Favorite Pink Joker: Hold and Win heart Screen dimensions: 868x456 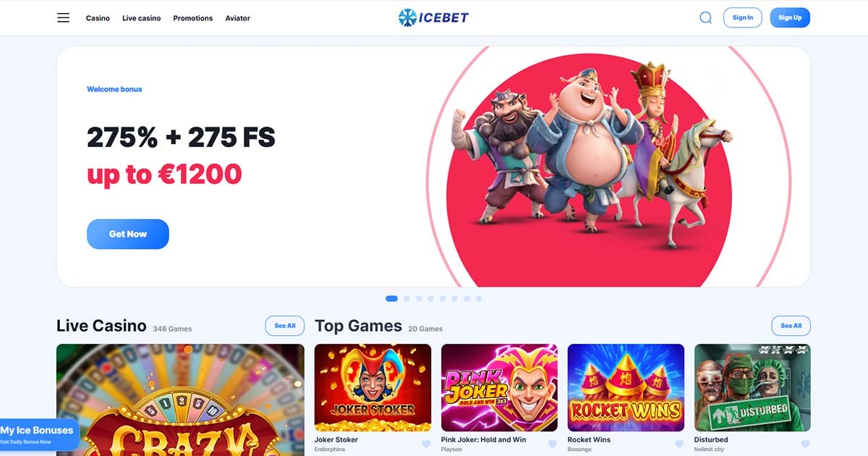(553, 444)
